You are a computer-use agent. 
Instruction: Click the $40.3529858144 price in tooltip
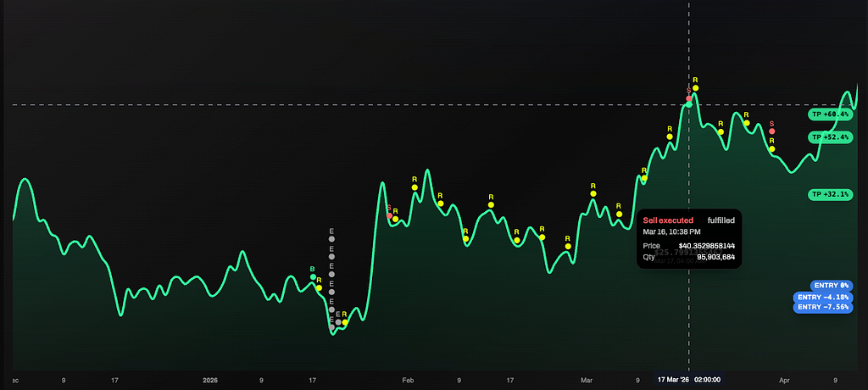pyautogui.click(x=706, y=245)
